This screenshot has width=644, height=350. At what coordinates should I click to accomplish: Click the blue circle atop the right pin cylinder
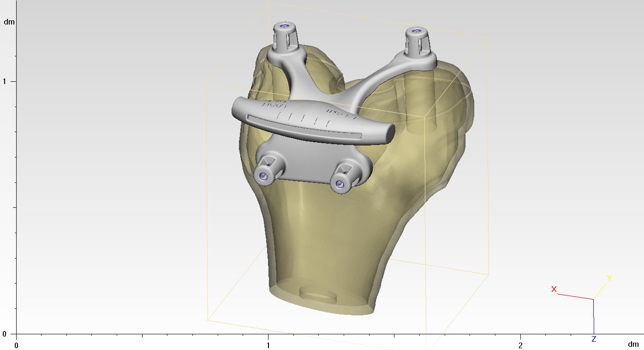pos(417,31)
